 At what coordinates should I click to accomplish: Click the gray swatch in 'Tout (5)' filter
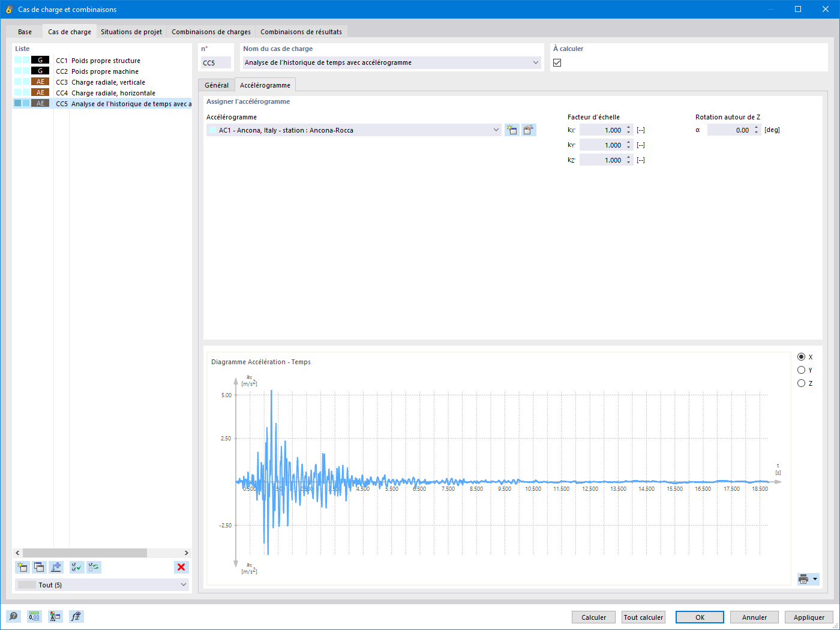click(27, 584)
